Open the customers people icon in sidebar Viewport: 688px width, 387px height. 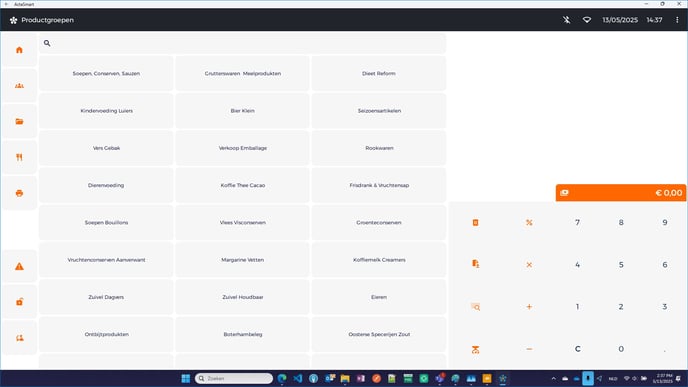[x=19, y=86]
